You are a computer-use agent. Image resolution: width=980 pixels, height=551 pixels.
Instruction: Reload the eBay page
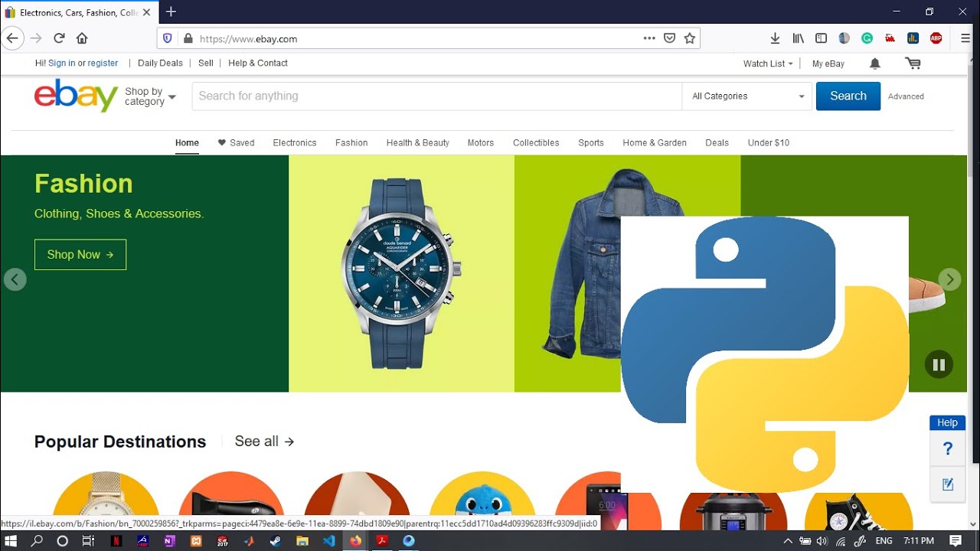tap(59, 38)
